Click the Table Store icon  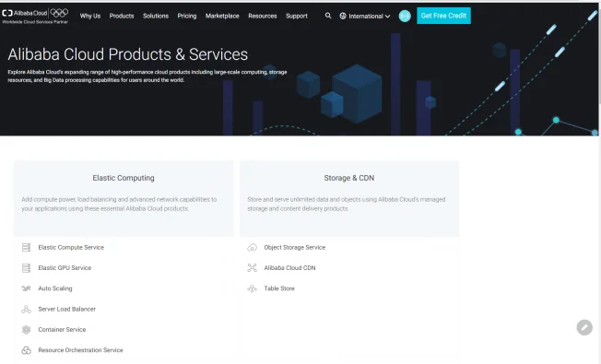pyautogui.click(x=252, y=288)
